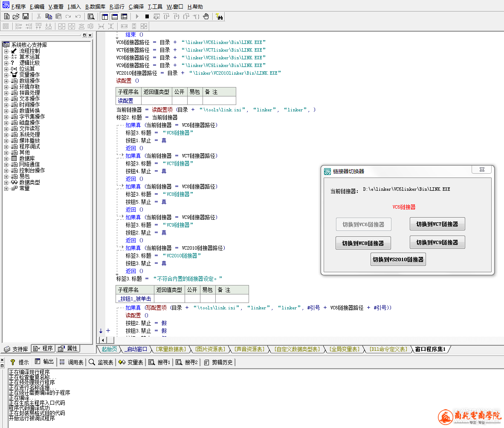Open the 输出 output tab

pyautogui.click(x=45, y=362)
